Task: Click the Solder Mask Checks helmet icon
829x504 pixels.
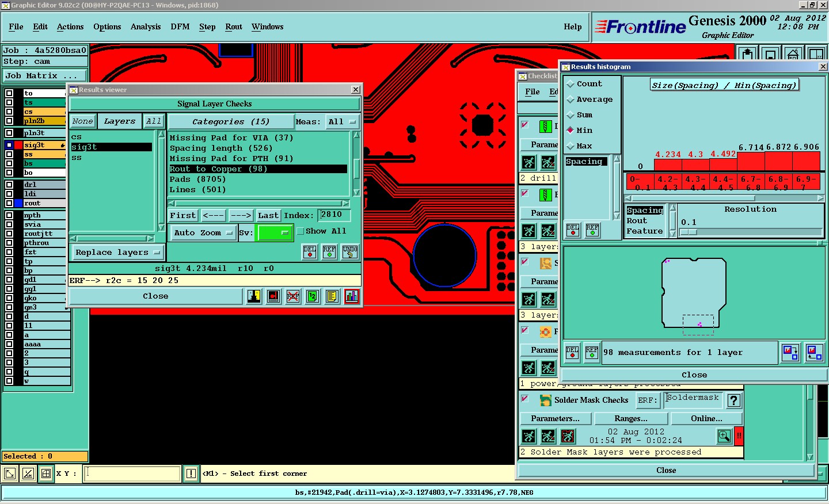Action: coord(545,400)
